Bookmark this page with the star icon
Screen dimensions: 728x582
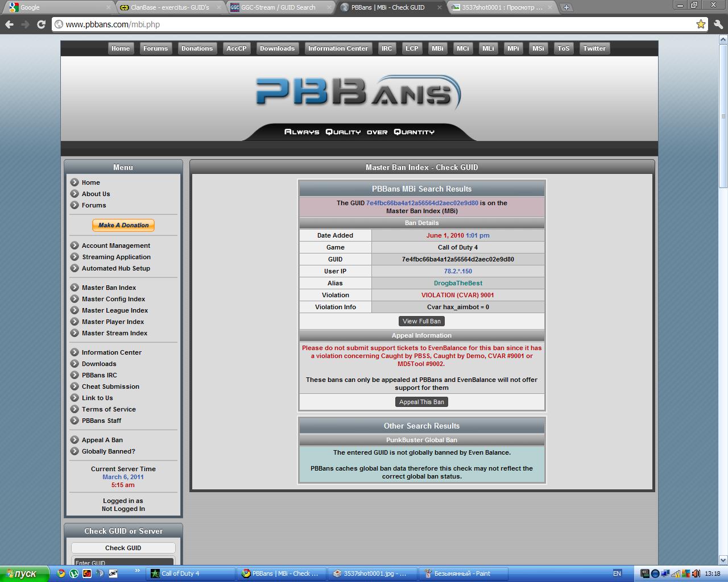[x=701, y=24]
